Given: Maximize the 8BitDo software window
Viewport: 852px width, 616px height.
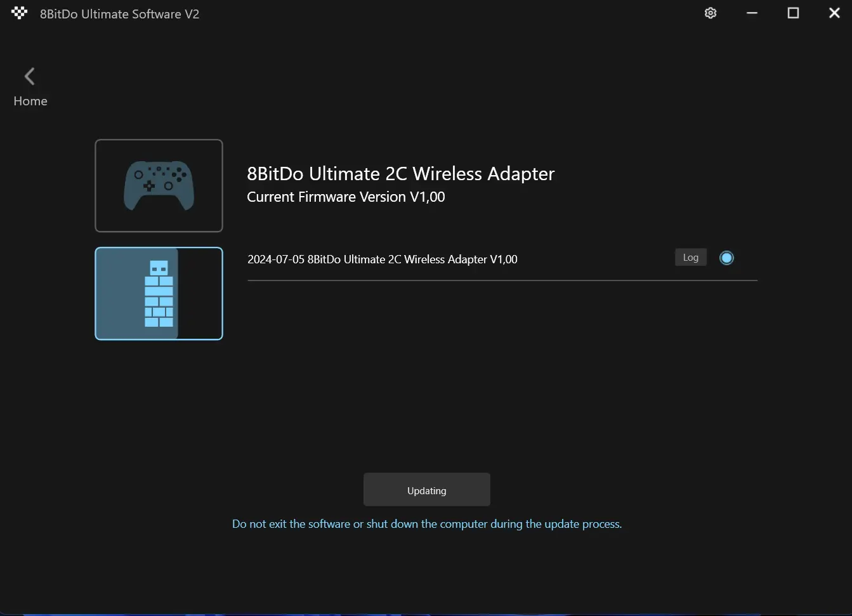Looking at the screenshot, I should tap(793, 13).
